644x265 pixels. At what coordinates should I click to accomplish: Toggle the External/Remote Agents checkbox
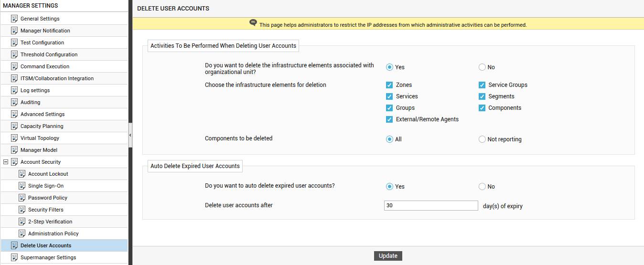pos(389,119)
